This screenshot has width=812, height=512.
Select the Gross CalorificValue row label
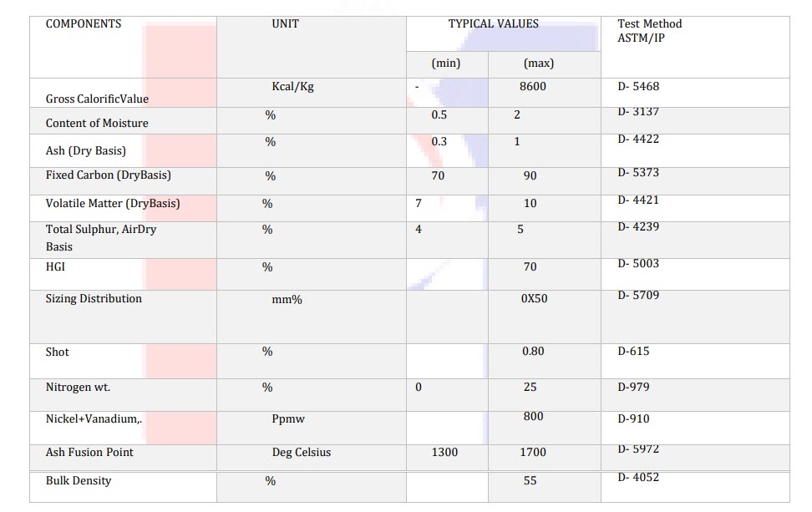[97, 99]
